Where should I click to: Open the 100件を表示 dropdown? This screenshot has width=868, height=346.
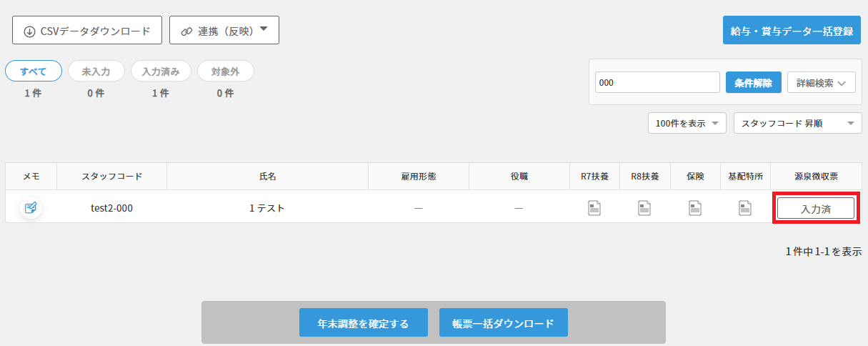687,123
